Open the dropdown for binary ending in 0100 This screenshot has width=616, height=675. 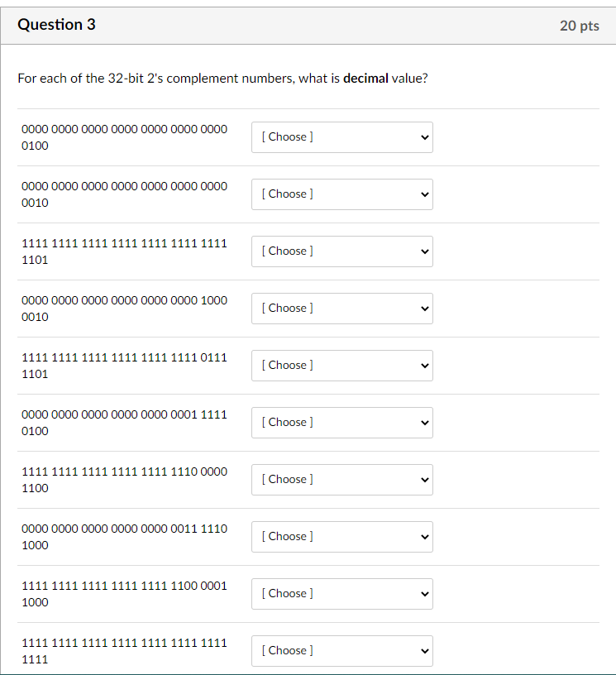(341, 137)
